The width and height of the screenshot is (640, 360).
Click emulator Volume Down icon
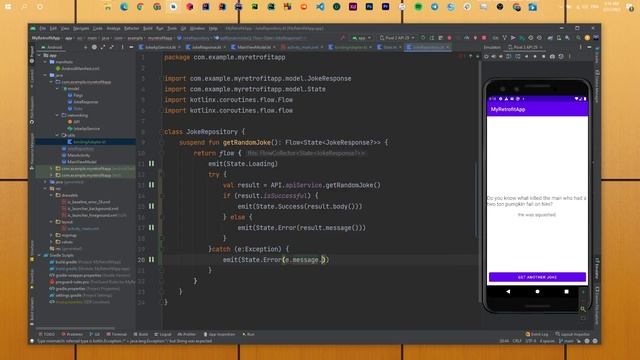pyautogui.click(x=501, y=57)
